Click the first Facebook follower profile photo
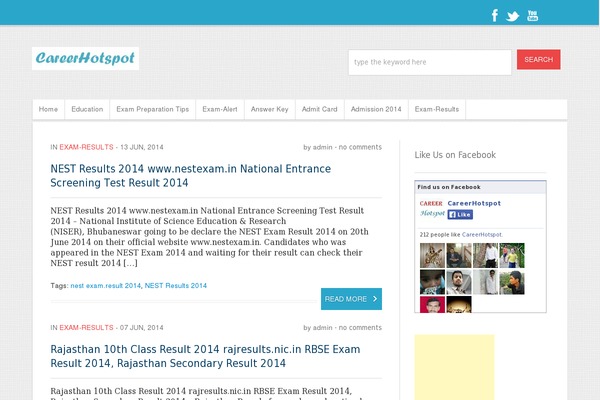The height and width of the screenshot is (400, 600). coord(431,254)
